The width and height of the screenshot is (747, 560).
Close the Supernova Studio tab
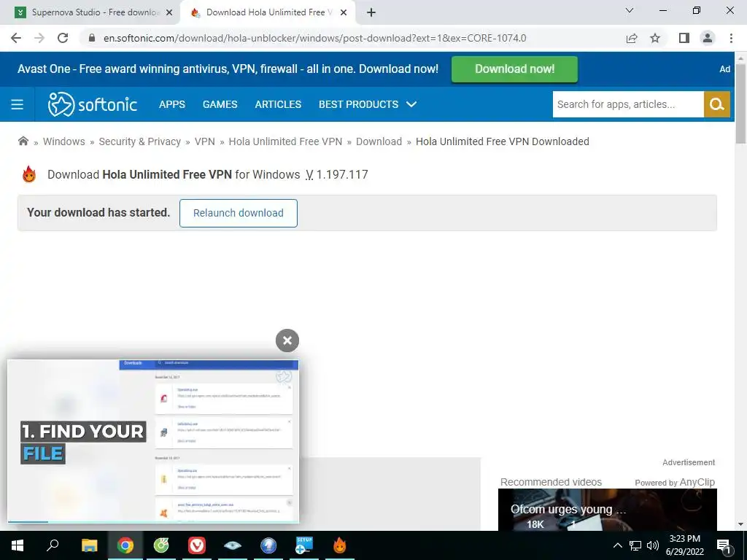point(169,12)
